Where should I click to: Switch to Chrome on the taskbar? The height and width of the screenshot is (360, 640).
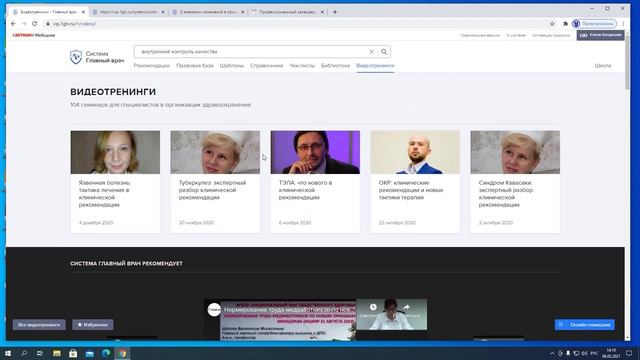122,353
